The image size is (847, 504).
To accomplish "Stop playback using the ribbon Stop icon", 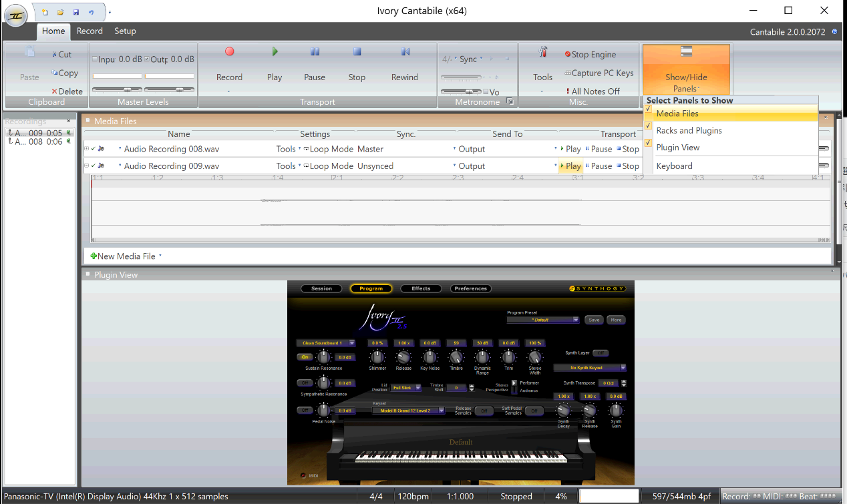I will click(x=357, y=51).
